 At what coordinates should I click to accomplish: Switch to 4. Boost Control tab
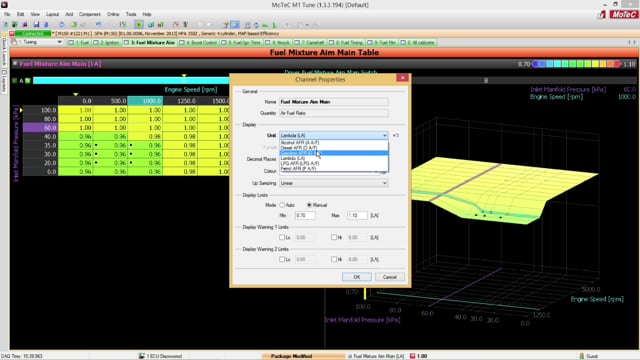(199, 42)
